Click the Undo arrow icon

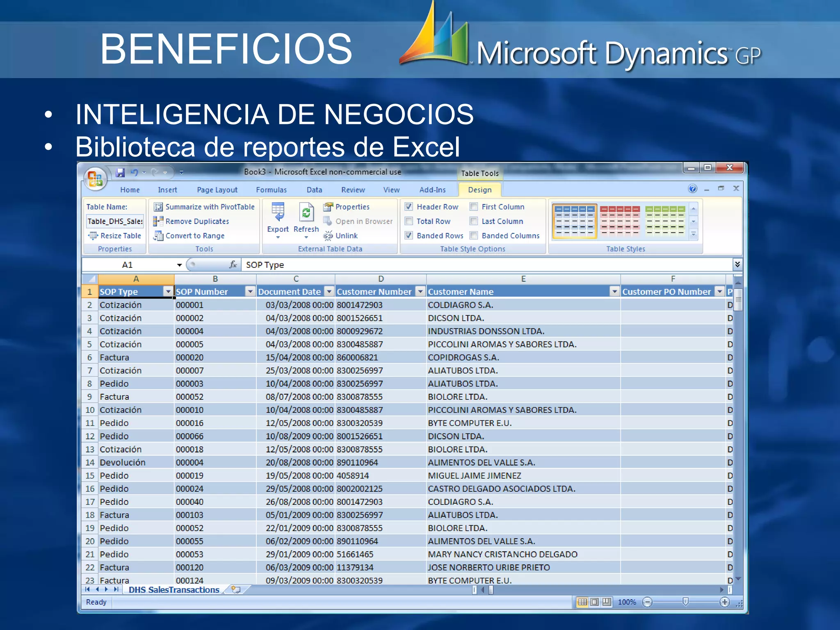click(x=134, y=173)
